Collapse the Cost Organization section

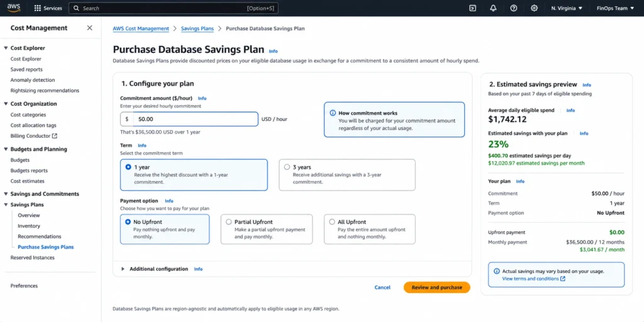point(6,104)
